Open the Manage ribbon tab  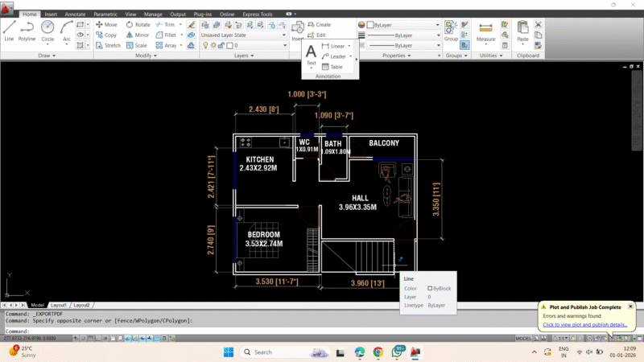point(153,14)
